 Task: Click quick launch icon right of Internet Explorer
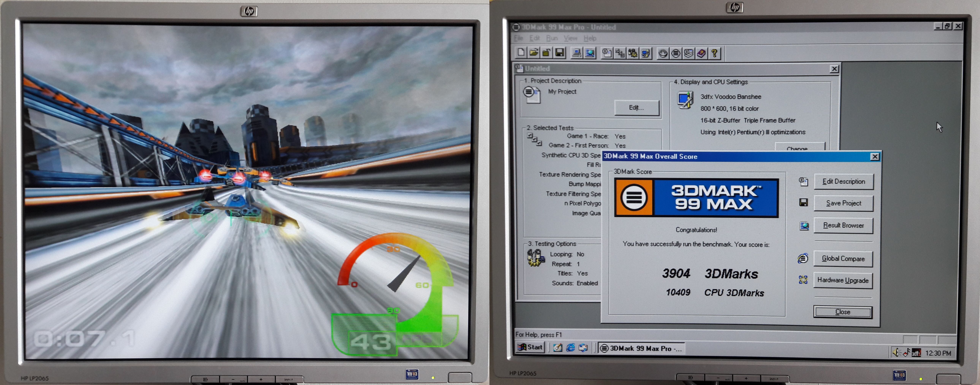(x=583, y=348)
